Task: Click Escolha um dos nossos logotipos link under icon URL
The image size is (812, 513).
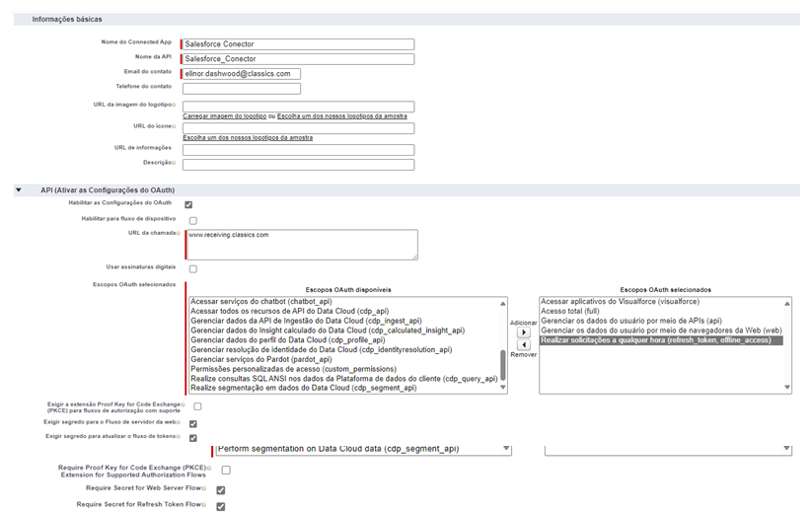Action: click(x=248, y=138)
